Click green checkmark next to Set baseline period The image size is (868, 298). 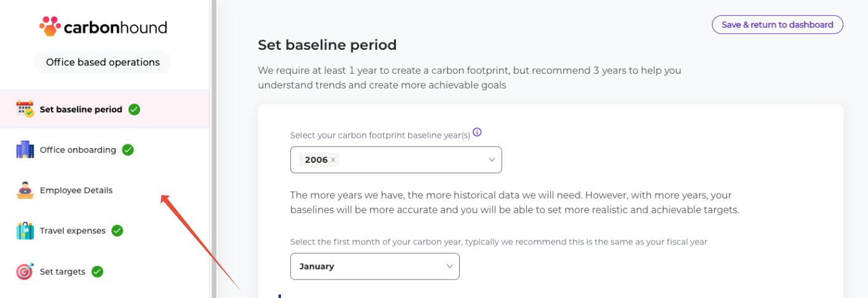pyautogui.click(x=134, y=109)
